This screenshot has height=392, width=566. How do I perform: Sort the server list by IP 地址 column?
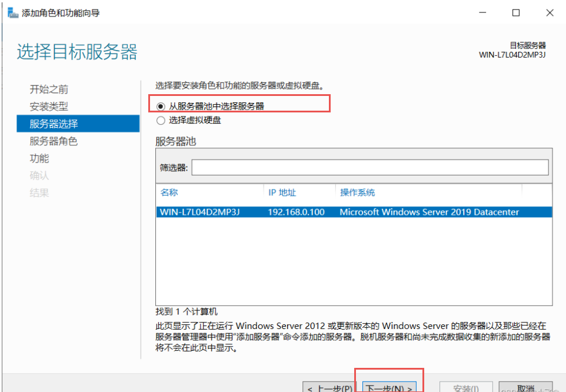(282, 192)
